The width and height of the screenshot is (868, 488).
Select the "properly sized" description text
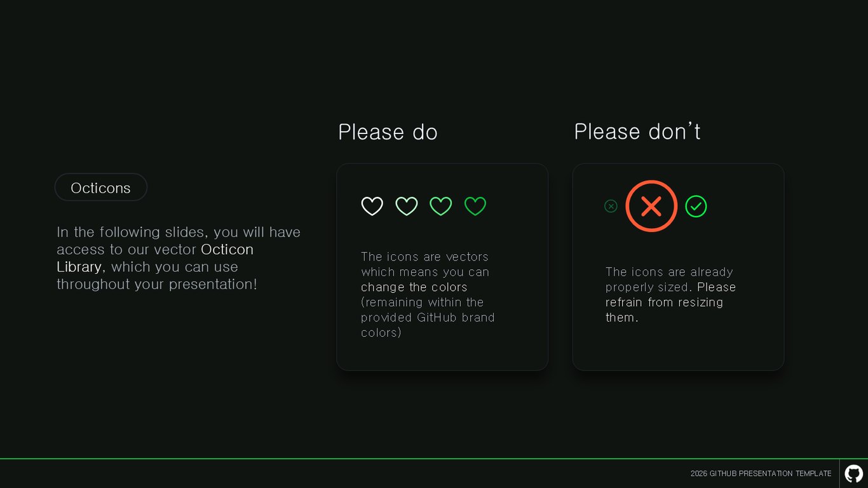click(x=648, y=287)
